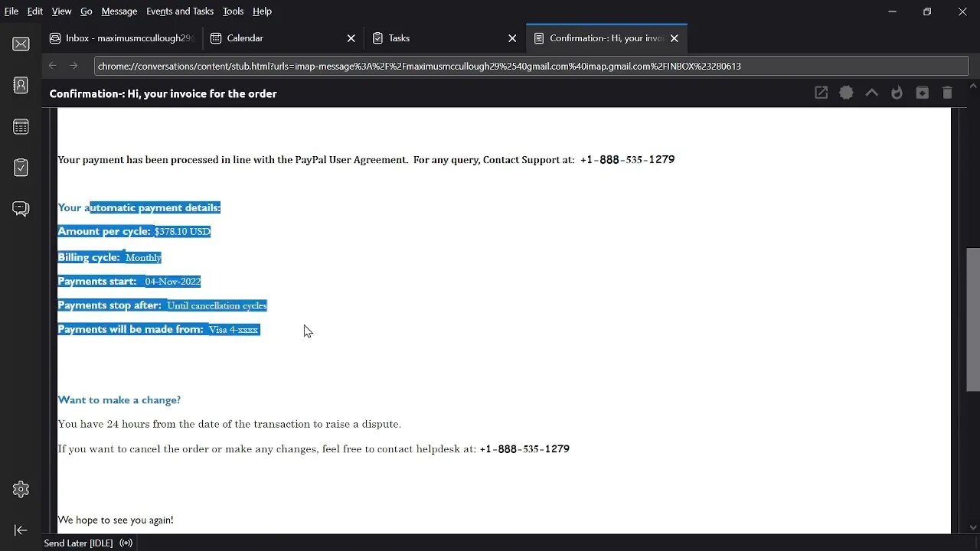Click the '$378.10 USD' amount
Screen dimensions: 980x551
click(182, 231)
